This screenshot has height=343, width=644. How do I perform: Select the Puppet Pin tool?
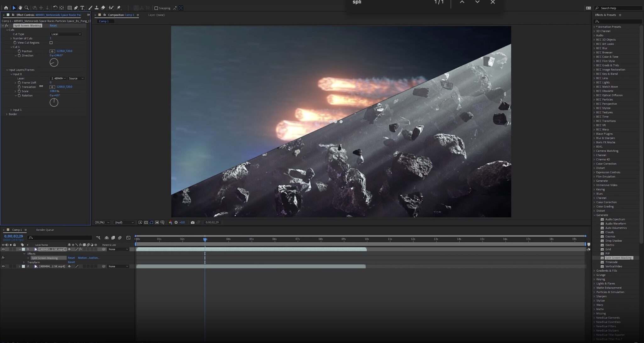[x=119, y=8]
